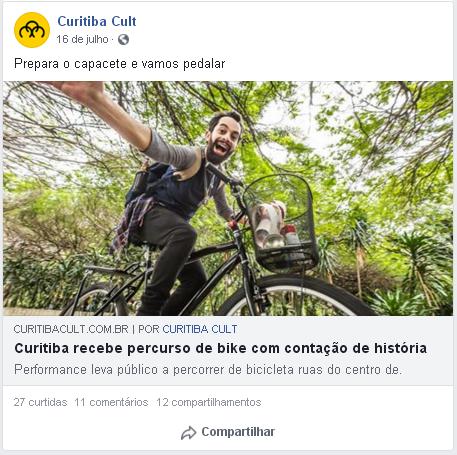Click the bicycle front wheel in the image

pyautogui.click(x=297, y=296)
